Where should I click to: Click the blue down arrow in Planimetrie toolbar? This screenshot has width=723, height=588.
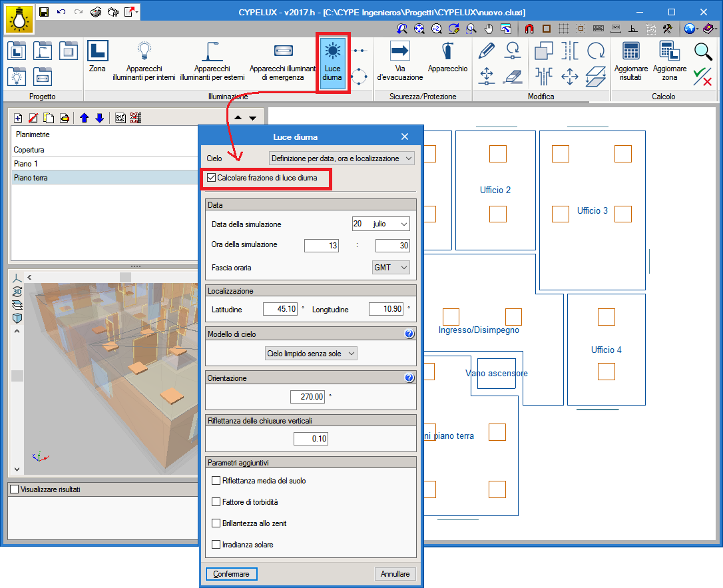pos(100,118)
